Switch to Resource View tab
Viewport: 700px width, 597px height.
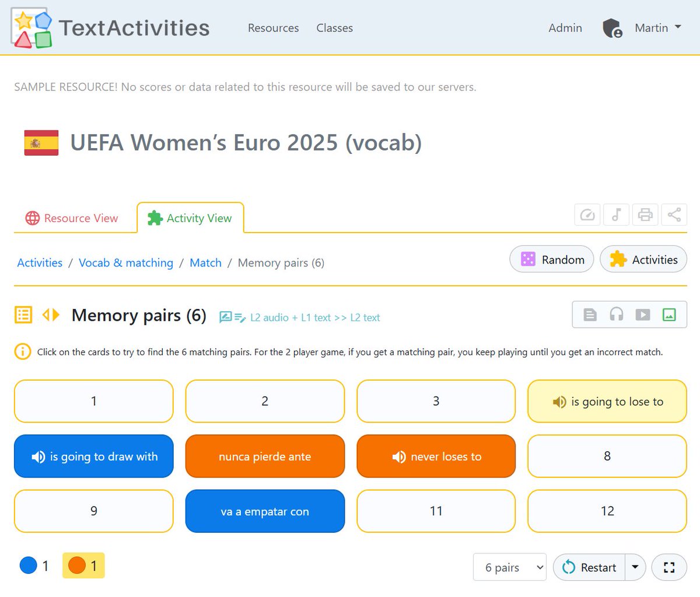point(72,218)
